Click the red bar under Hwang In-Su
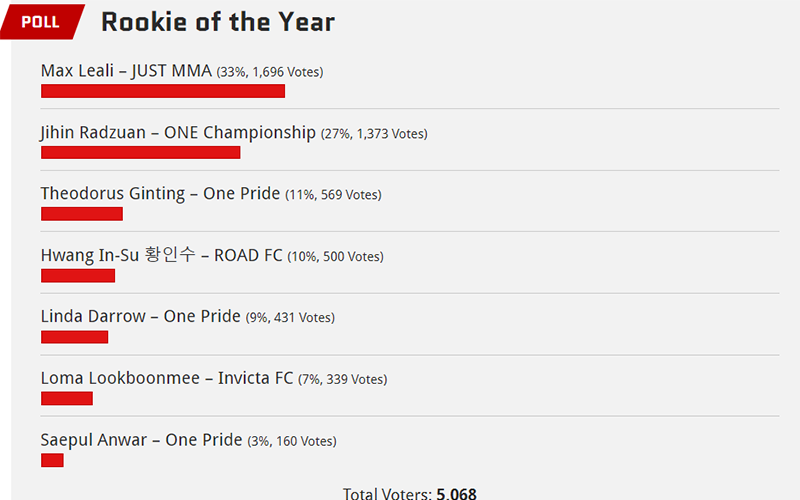The width and height of the screenshot is (800, 500). [78, 276]
